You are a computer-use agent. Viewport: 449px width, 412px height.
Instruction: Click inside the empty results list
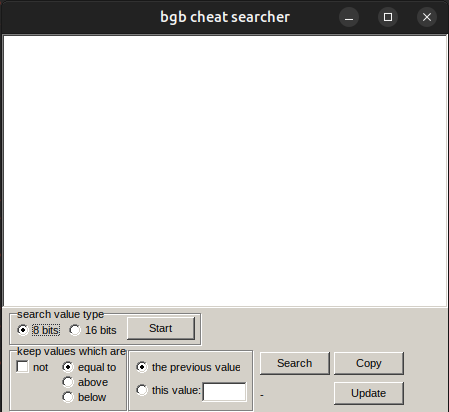[225, 171]
